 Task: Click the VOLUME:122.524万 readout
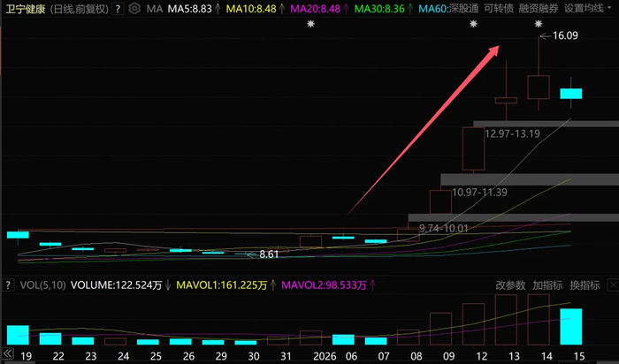(x=116, y=285)
